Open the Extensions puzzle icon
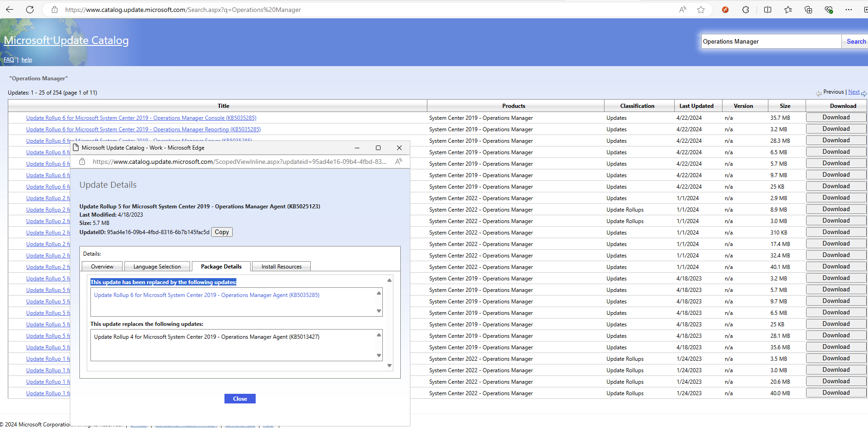 tap(745, 10)
